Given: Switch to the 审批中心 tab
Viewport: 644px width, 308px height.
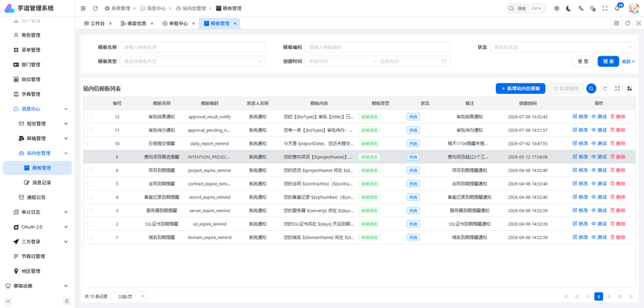Looking at the screenshot, I should pyautogui.click(x=178, y=24).
